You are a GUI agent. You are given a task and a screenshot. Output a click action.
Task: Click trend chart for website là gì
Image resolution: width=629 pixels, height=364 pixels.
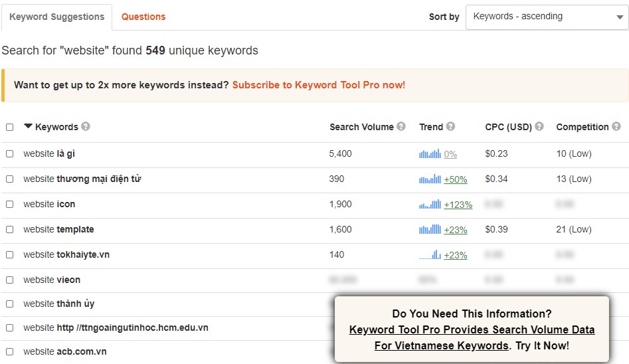tap(430, 154)
